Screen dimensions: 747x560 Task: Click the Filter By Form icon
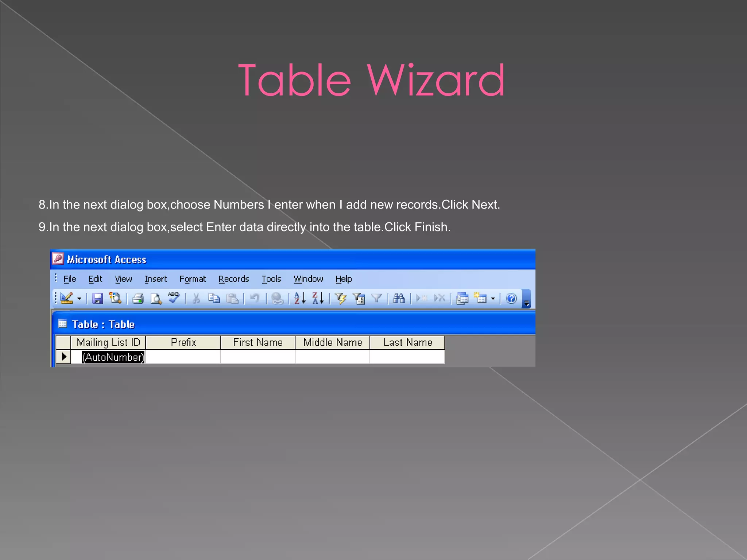coord(359,298)
